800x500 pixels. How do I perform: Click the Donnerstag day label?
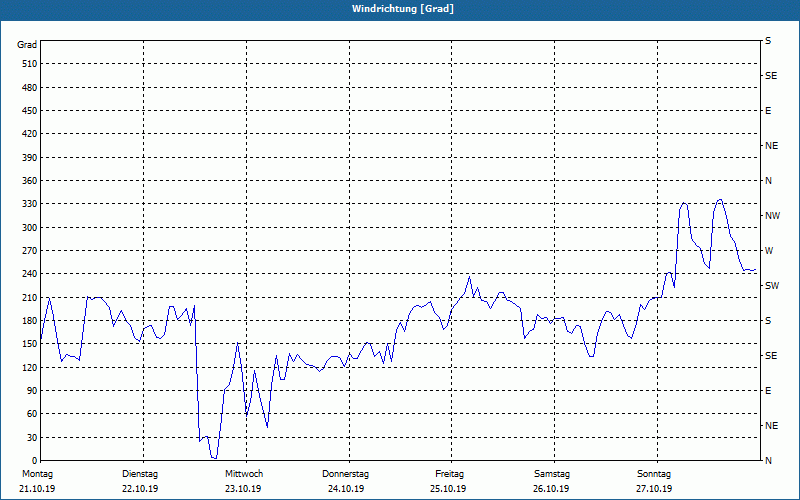pos(345,474)
